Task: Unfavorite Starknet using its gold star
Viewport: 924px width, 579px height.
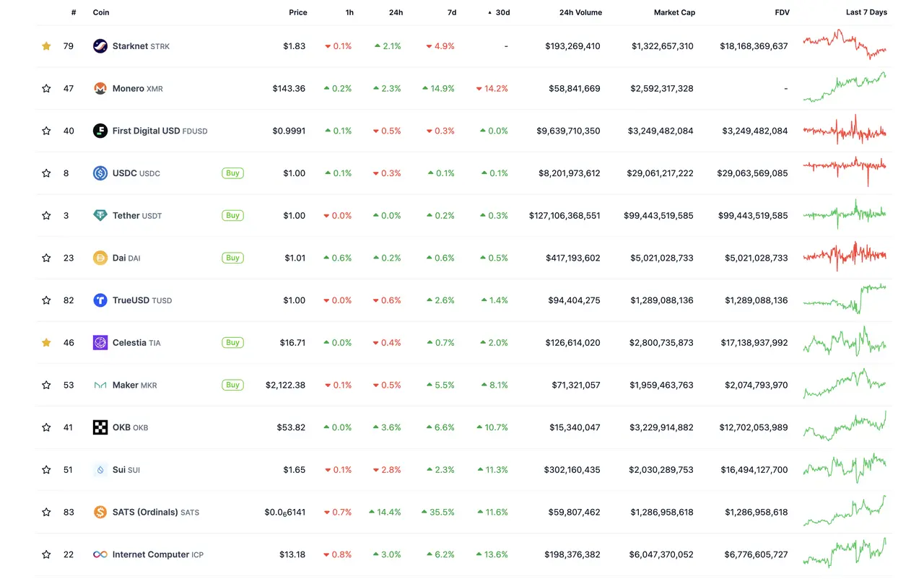Action: [x=46, y=46]
